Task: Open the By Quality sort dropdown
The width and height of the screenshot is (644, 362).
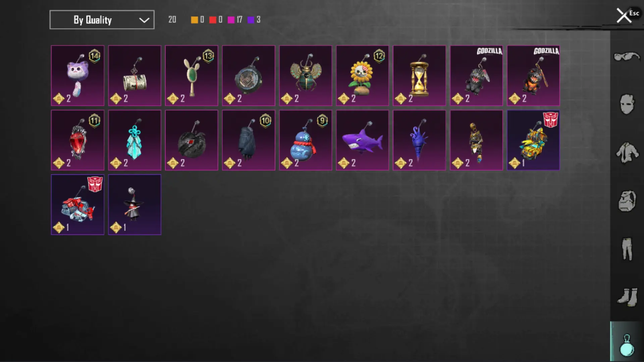Action: tap(102, 20)
